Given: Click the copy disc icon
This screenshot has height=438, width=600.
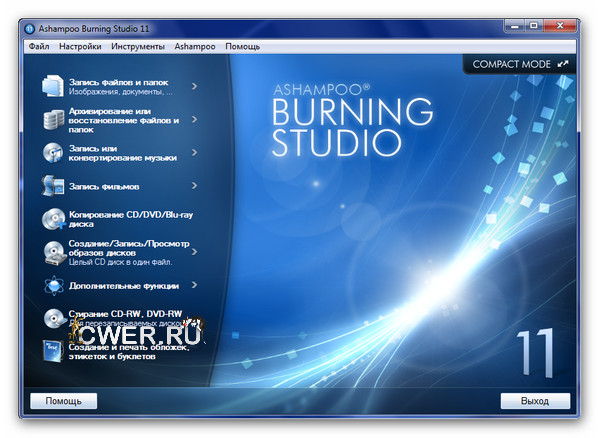Looking at the screenshot, I should [x=53, y=219].
